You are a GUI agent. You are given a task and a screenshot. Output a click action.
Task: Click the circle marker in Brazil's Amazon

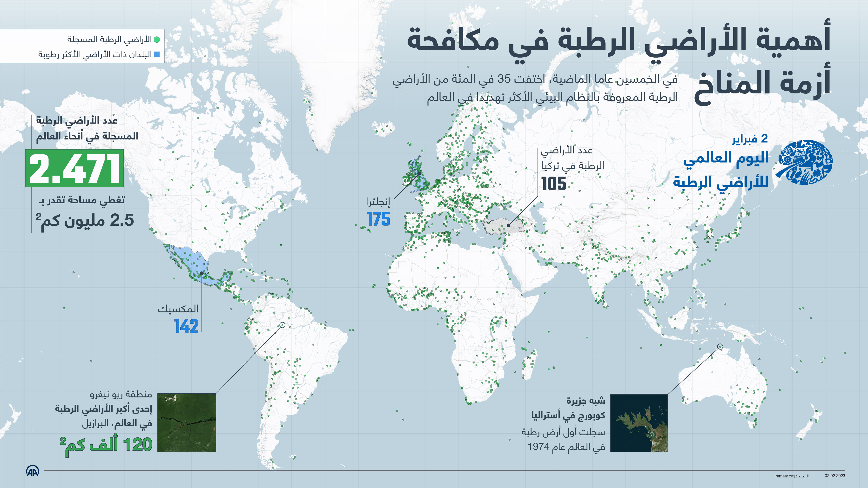pyautogui.click(x=282, y=325)
